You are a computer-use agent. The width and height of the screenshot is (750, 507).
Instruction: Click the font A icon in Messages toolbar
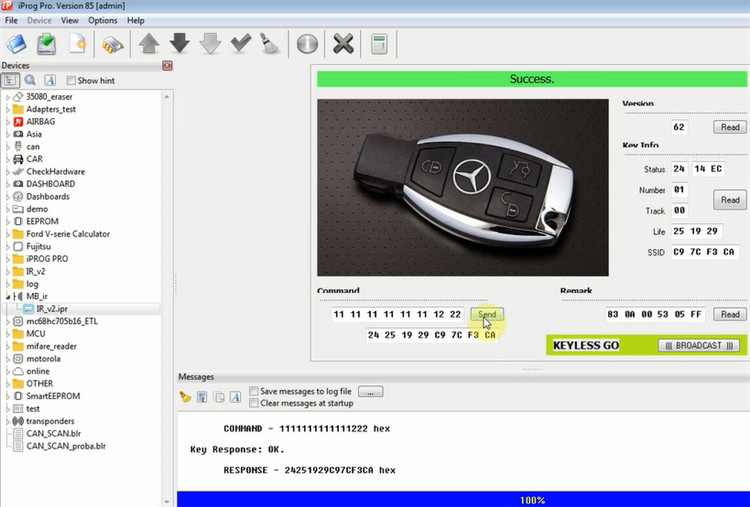pos(235,397)
